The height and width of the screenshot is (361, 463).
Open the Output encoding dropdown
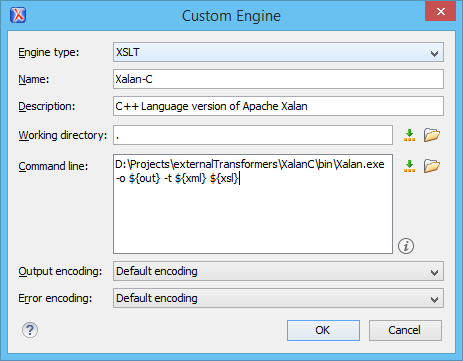[278, 271]
